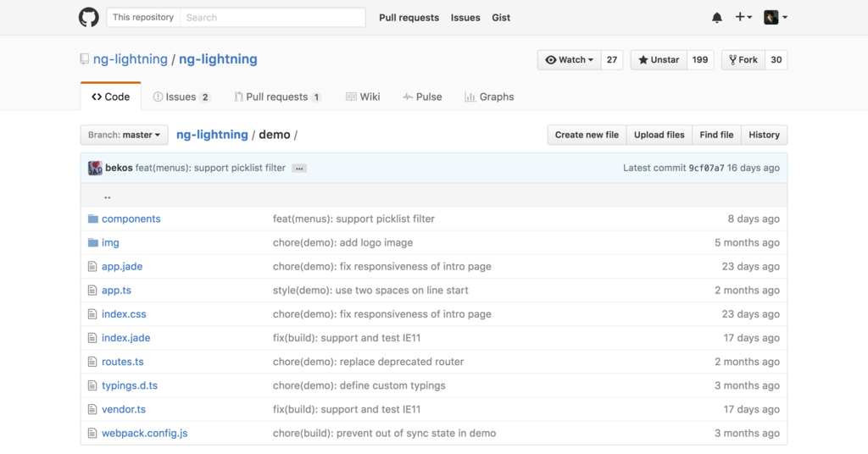
Task: Open latest commit message link in commit bar
Action: (x=210, y=168)
